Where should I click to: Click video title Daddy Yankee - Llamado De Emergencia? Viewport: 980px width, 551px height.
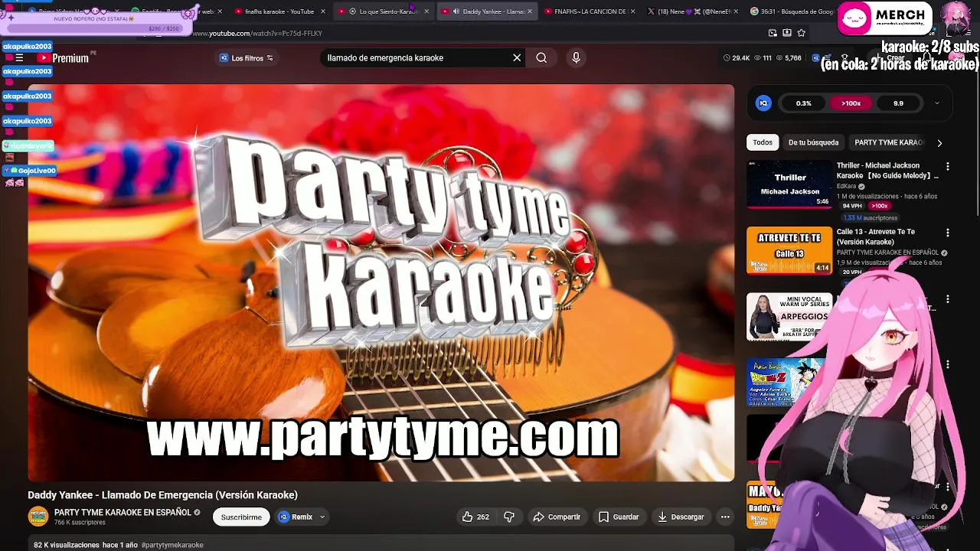163,495
